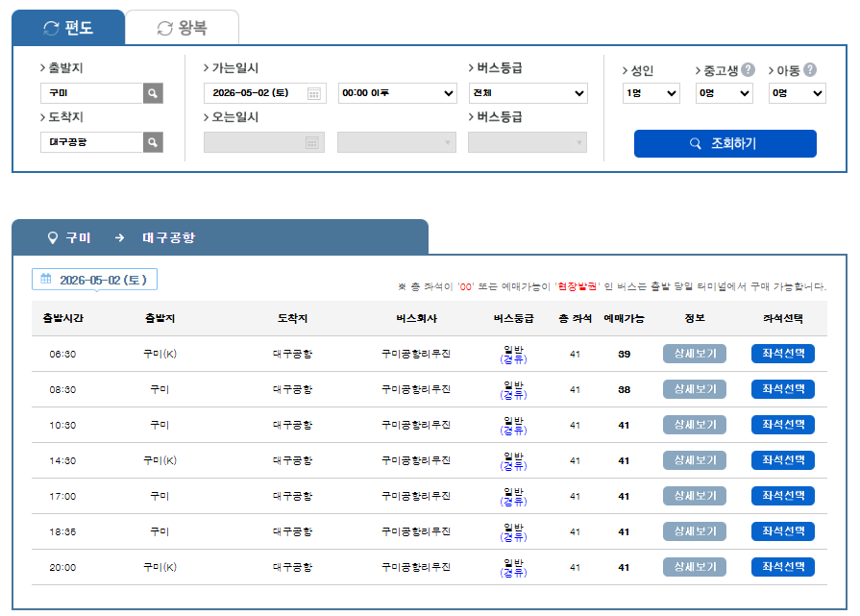Click 상세보기 for the 18:35 bus
This screenshot has height=616, width=860.
click(x=695, y=531)
